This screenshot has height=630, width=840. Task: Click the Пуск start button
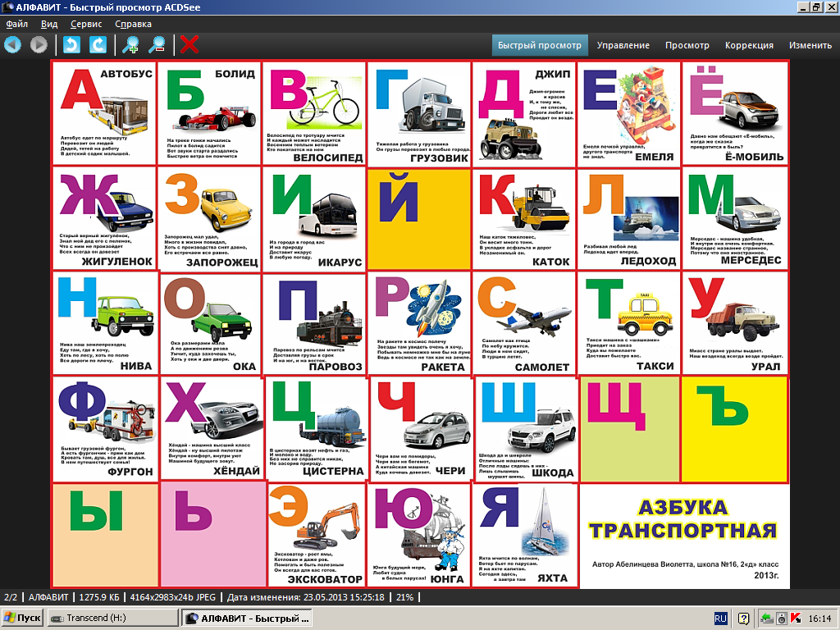23,618
